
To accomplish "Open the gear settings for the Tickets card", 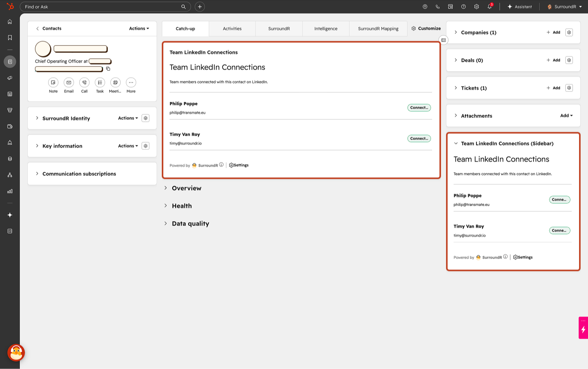I will pos(569,88).
